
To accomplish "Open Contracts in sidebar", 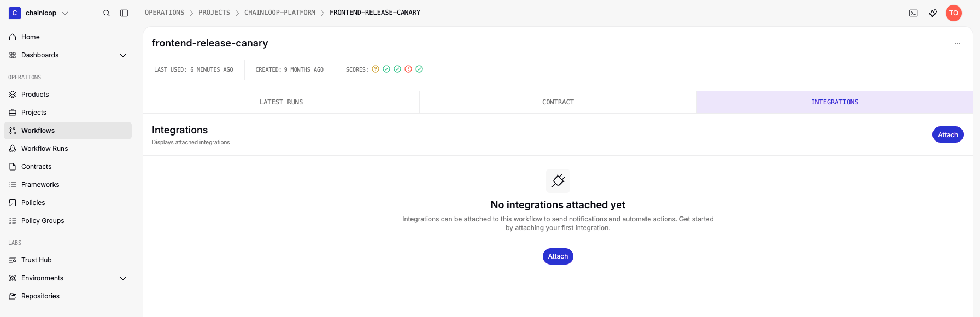I will [68, 167].
